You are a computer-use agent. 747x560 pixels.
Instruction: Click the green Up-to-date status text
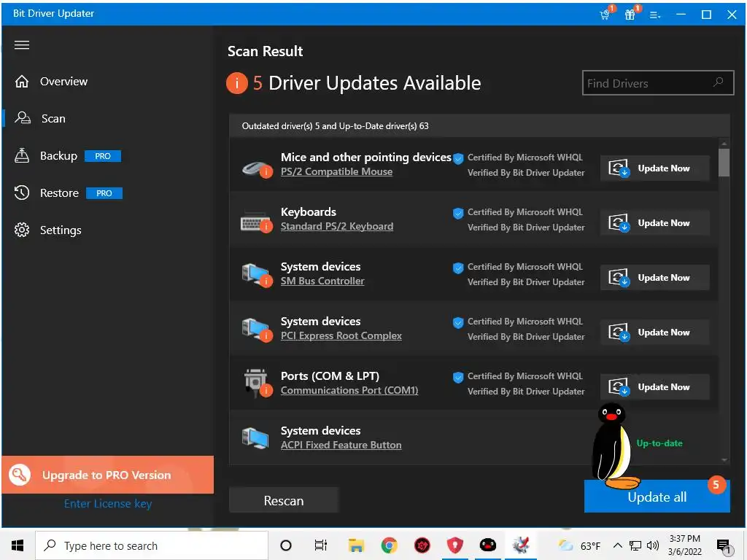click(x=659, y=443)
